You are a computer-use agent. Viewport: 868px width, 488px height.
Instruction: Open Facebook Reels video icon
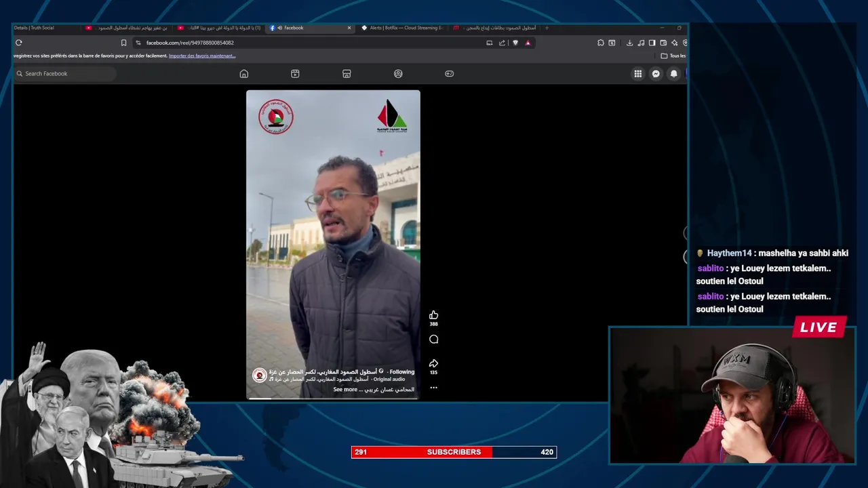tap(295, 74)
